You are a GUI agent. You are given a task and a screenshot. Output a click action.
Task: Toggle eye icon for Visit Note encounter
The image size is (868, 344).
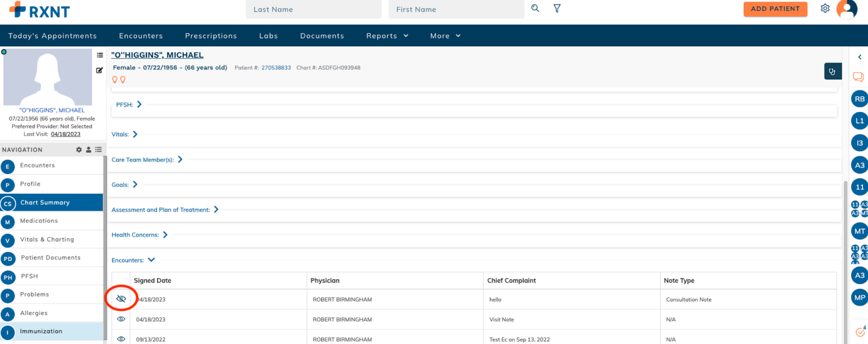(121, 319)
